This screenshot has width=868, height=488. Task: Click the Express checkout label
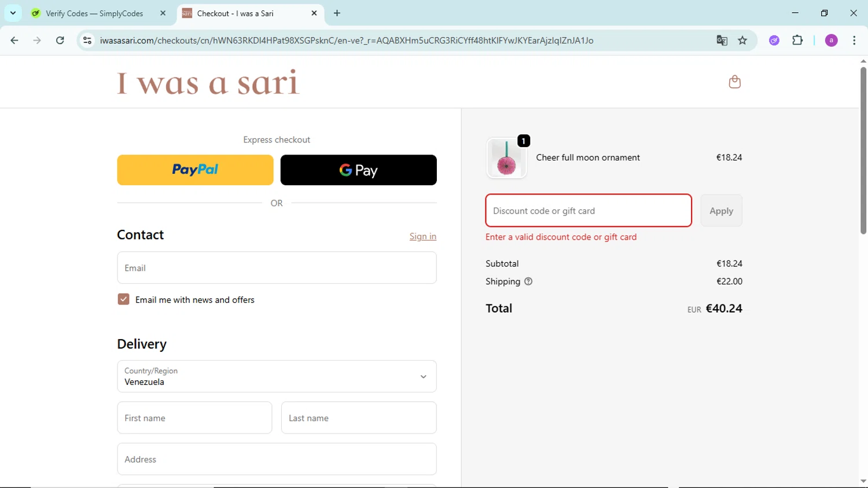coord(277,140)
